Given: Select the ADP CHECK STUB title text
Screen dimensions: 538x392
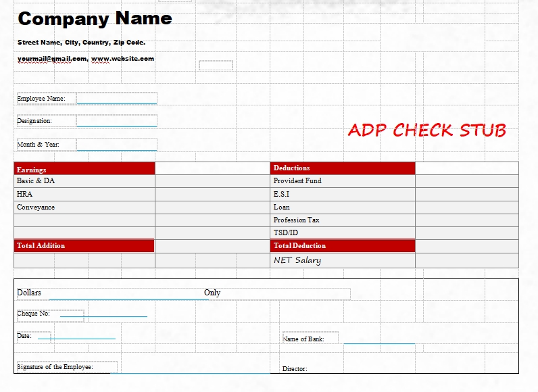Looking at the screenshot, I should pos(426,130).
